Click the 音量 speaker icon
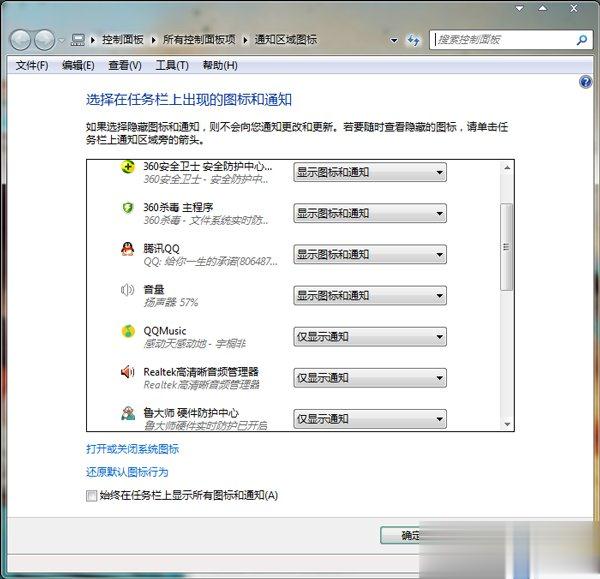Image resolution: width=600 pixels, height=579 pixels. coord(127,290)
